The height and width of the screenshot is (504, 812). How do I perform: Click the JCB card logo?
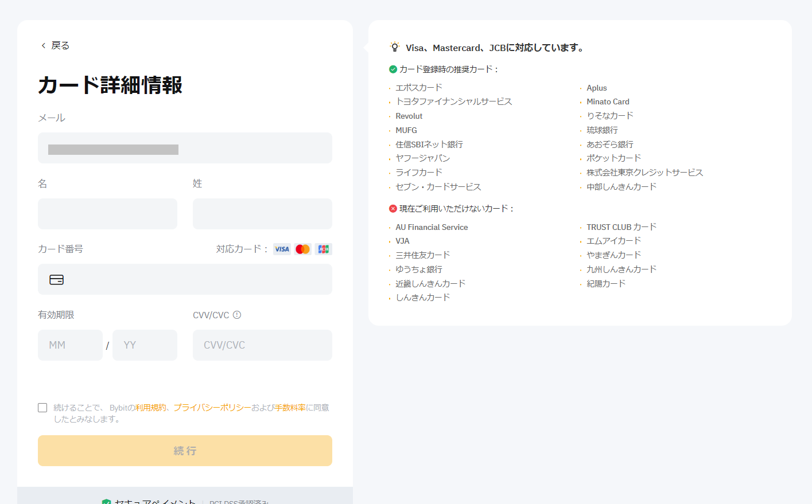click(x=324, y=249)
